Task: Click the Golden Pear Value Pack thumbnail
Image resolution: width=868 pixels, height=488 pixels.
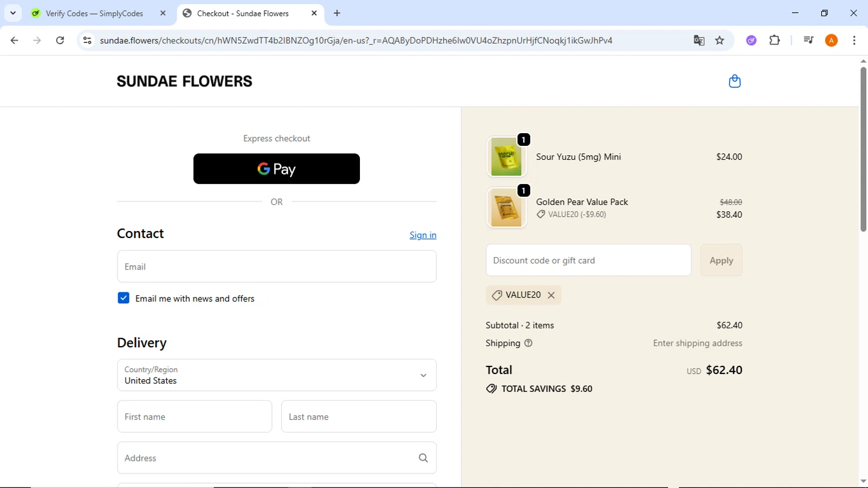Action: (x=506, y=208)
